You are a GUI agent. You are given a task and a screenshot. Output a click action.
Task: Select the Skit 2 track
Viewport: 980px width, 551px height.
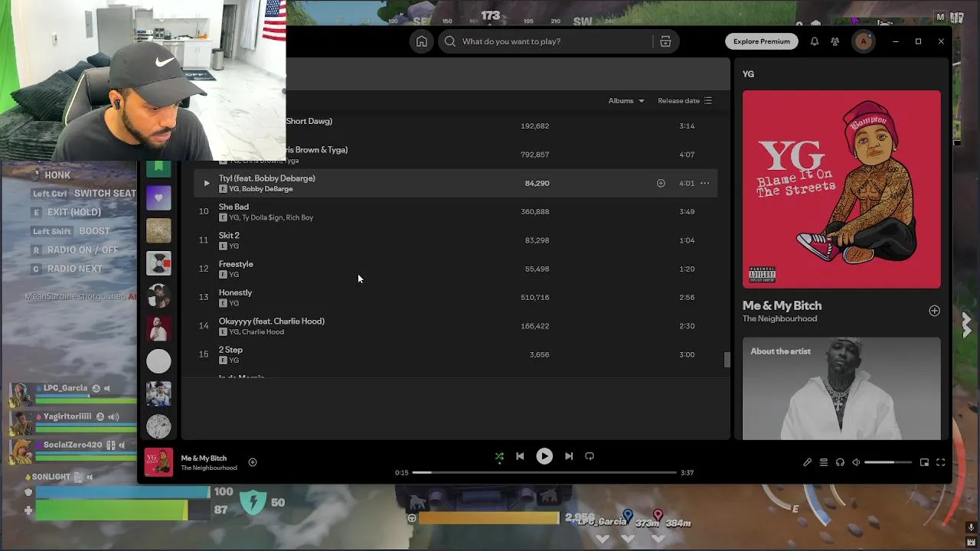[456, 240]
